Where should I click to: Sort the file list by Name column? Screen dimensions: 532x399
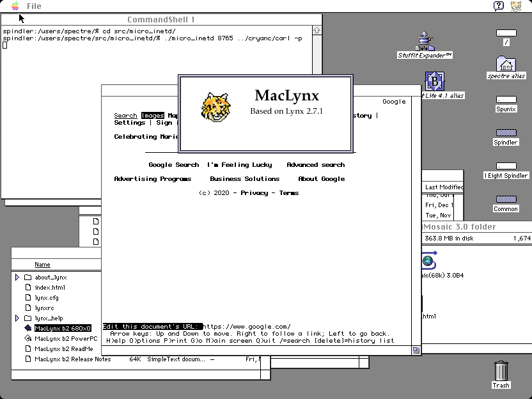pyautogui.click(x=42, y=264)
